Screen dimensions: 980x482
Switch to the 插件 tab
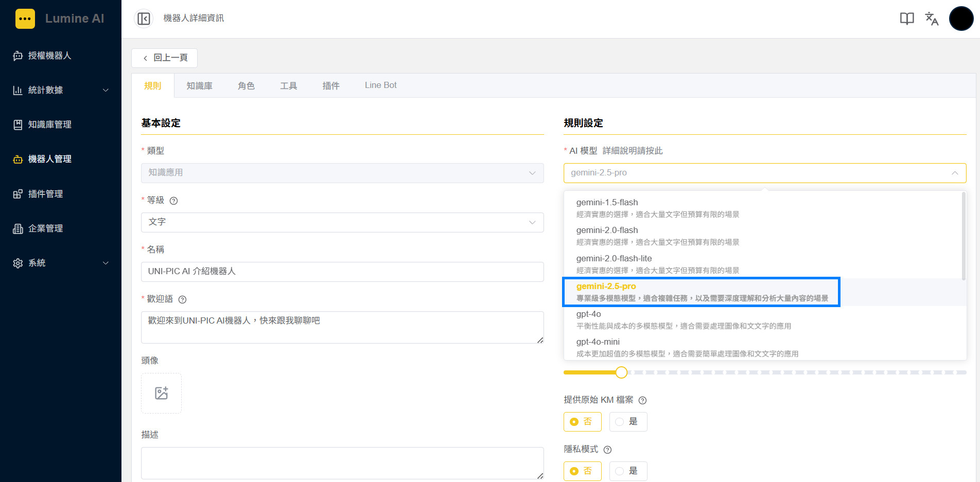(330, 85)
